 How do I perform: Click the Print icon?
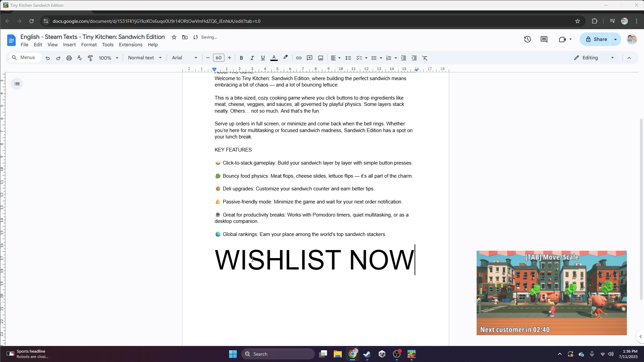(69, 58)
